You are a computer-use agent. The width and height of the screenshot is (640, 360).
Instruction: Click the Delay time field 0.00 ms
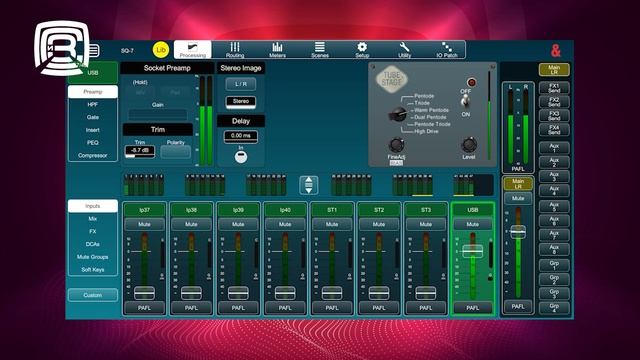pos(241,136)
